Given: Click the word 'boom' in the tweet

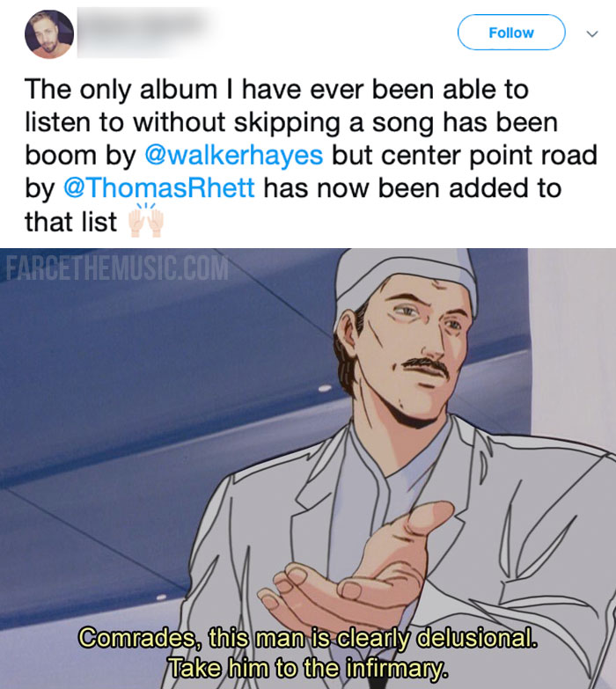Looking at the screenshot, I should 58,155.
